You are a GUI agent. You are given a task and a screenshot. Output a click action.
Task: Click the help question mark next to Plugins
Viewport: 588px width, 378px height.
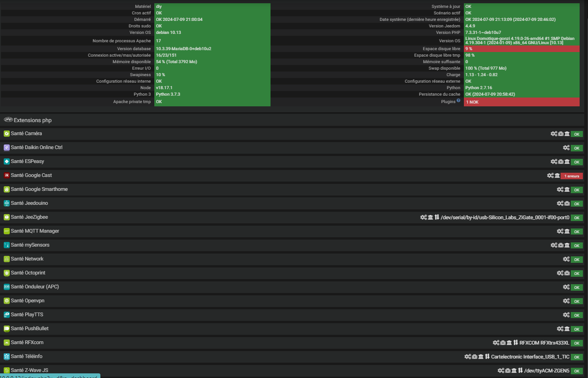[x=458, y=100]
